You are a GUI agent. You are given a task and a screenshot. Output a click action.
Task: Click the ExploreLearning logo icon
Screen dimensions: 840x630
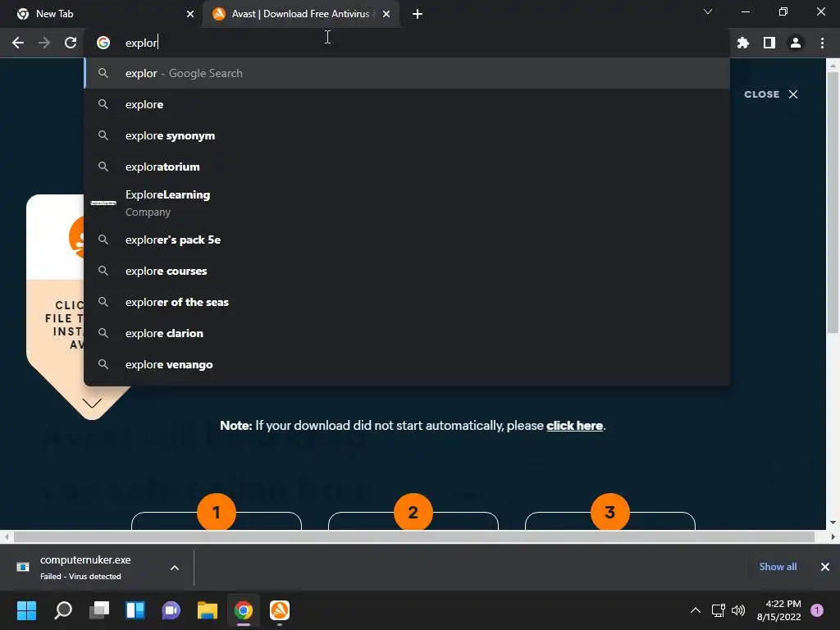click(103, 203)
